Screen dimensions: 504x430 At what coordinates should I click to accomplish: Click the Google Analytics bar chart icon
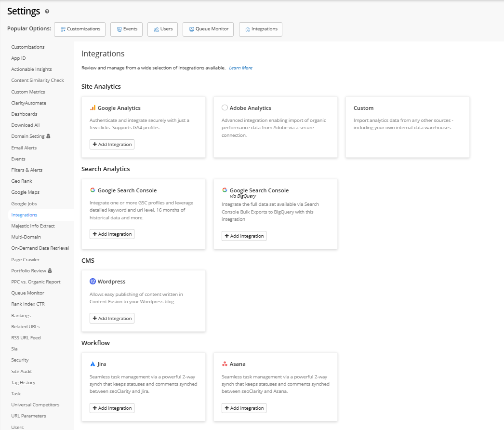pyautogui.click(x=93, y=108)
